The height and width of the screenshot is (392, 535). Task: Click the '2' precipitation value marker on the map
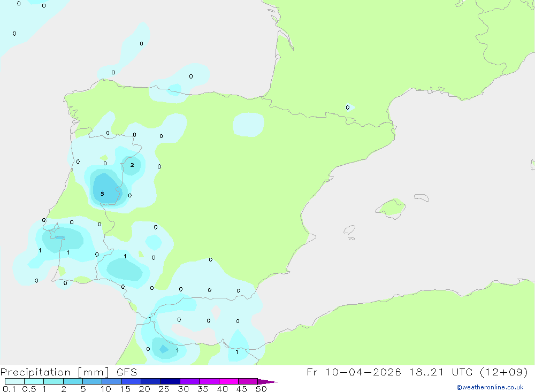132,165
